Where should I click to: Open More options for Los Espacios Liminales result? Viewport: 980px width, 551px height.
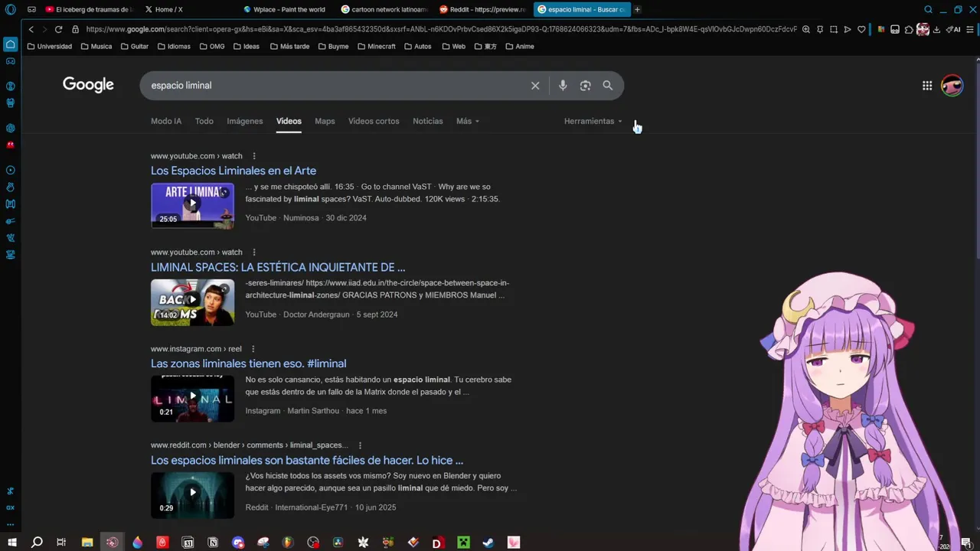(x=254, y=156)
